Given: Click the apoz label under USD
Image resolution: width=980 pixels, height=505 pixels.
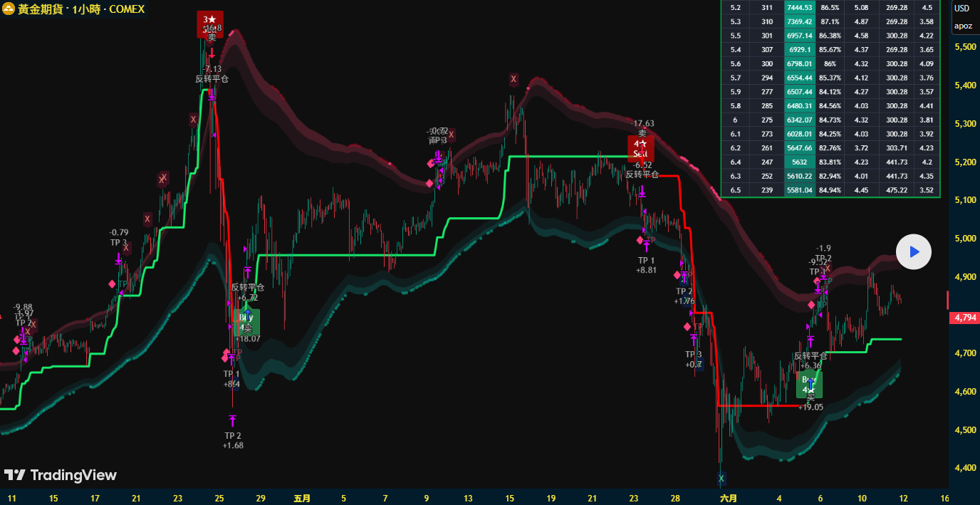Looking at the screenshot, I should (x=962, y=26).
